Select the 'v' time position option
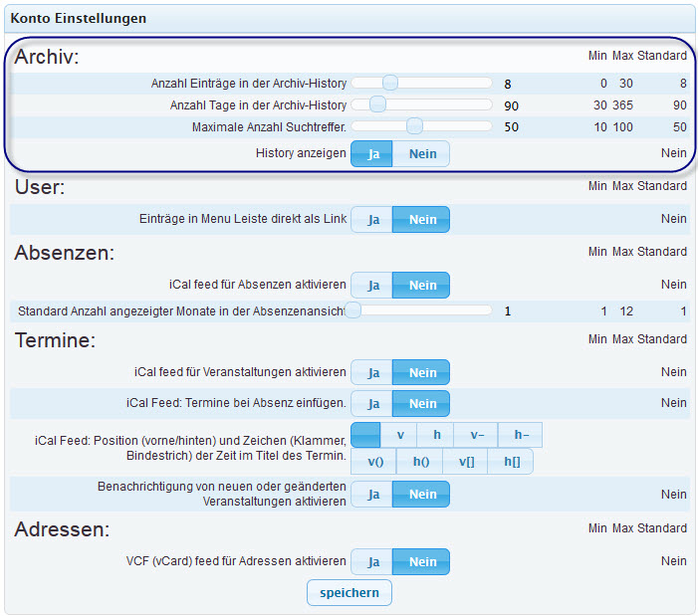 (400, 435)
